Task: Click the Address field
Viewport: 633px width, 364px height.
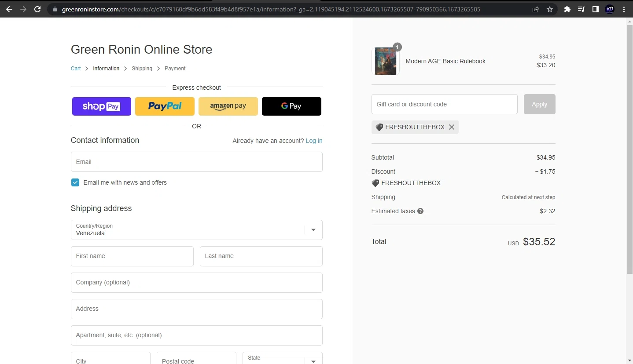Action: point(197,309)
